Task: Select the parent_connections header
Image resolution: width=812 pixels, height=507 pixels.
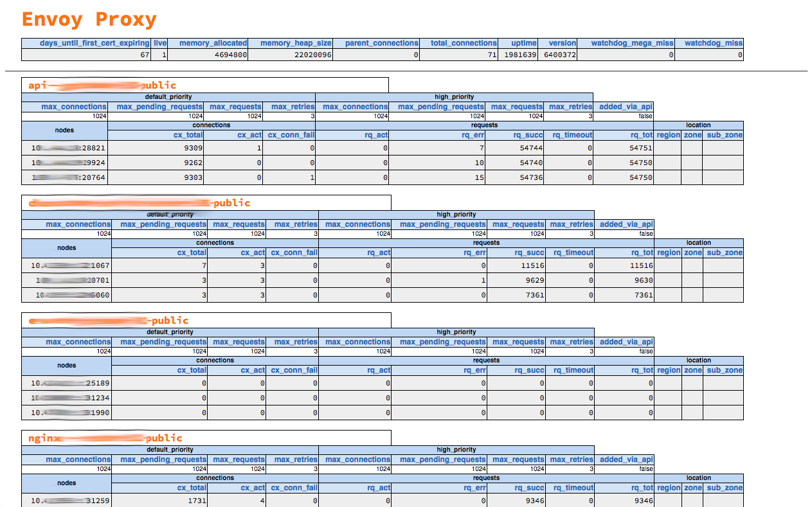Action: [382, 43]
